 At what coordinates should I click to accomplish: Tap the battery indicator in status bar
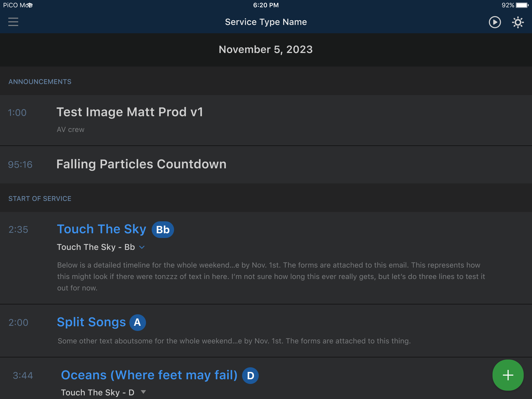(522, 5)
